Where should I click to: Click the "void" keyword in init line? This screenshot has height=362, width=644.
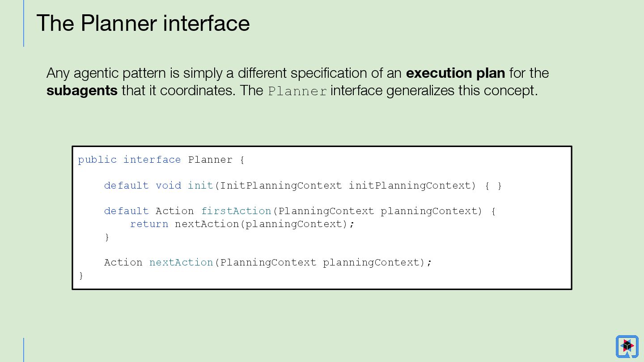tap(168, 185)
